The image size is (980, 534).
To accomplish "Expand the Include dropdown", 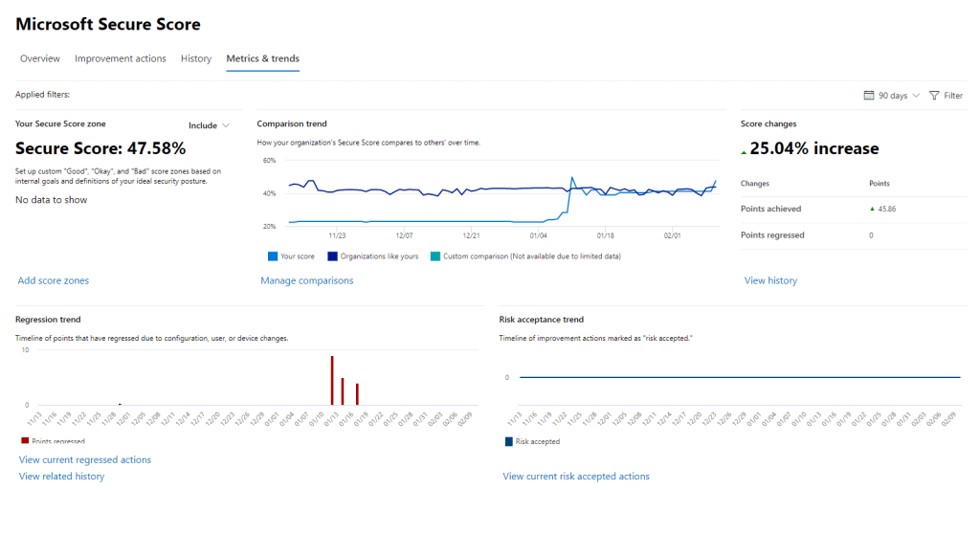I will click(x=209, y=125).
